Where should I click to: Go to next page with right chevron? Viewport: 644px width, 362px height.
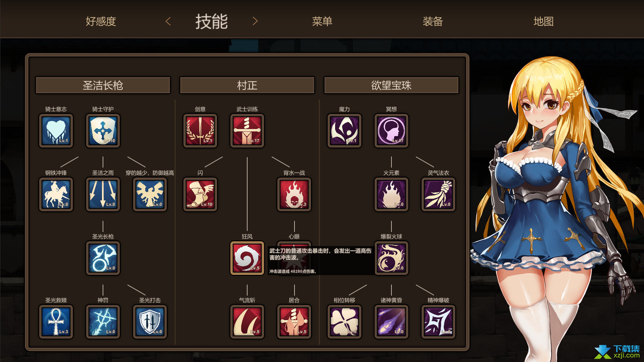pos(255,21)
